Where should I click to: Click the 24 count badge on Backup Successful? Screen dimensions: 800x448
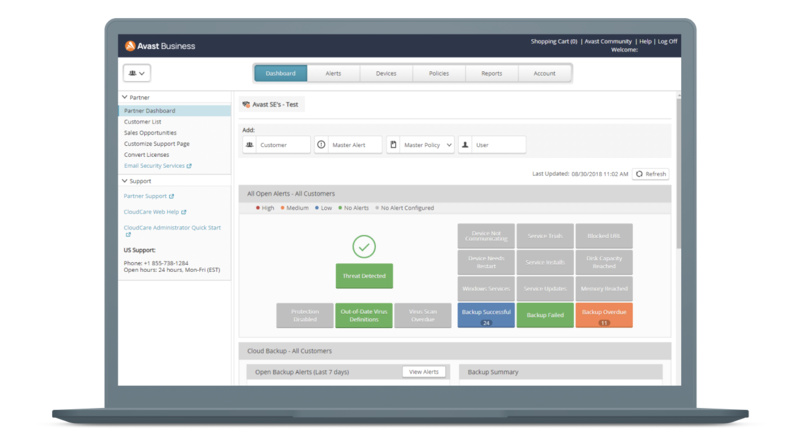[x=486, y=323]
